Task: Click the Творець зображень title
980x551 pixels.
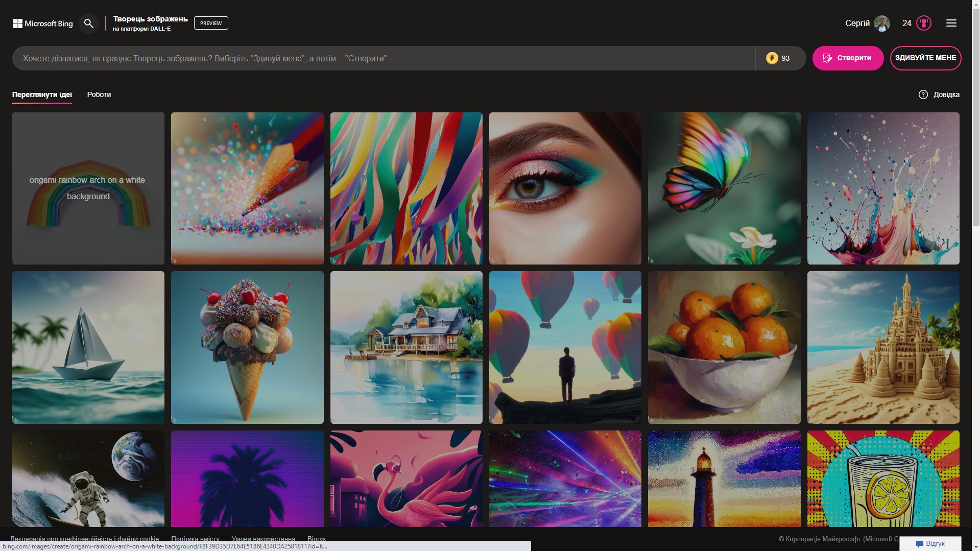Action: pyautogui.click(x=150, y=19)
